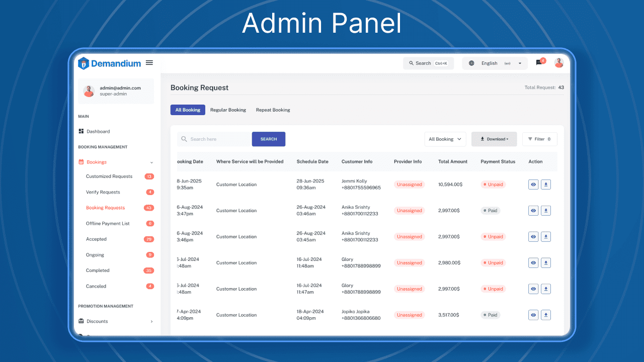Viewport: 644px width, 362px height.
Task: Click the Discounts icon under Promotion Management
Action: tap(81, 321)
